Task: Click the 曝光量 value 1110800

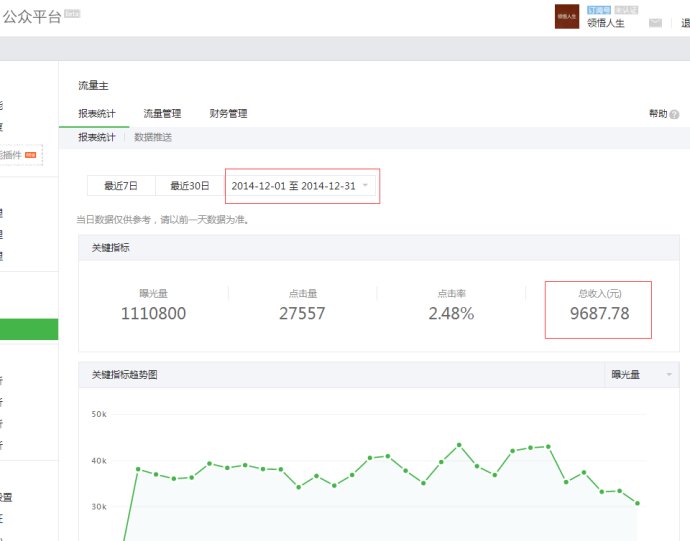Action: [154, 313]
